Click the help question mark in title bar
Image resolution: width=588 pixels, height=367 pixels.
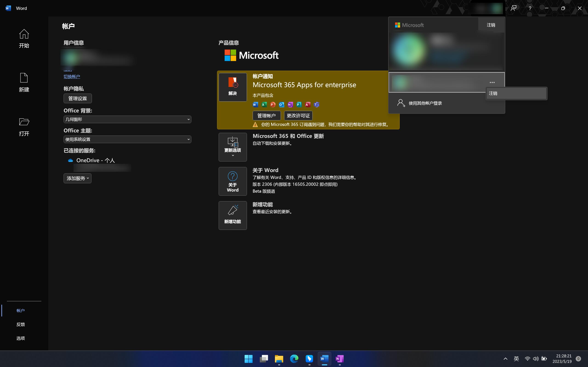click(530, 8)
